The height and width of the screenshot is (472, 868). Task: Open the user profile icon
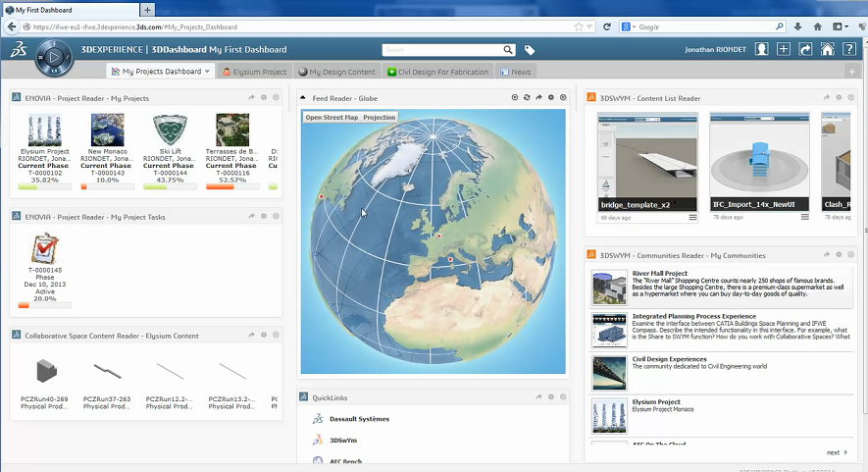click(762, 49)
